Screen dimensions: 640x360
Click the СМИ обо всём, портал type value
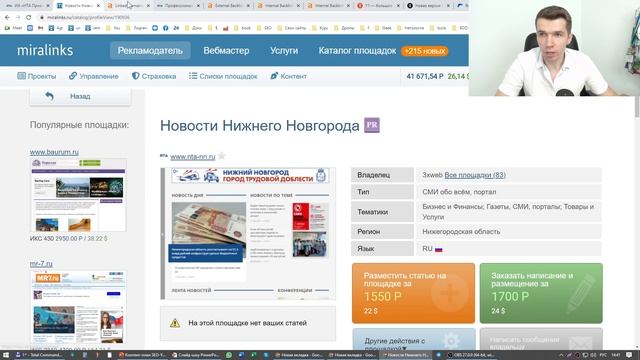459,192
